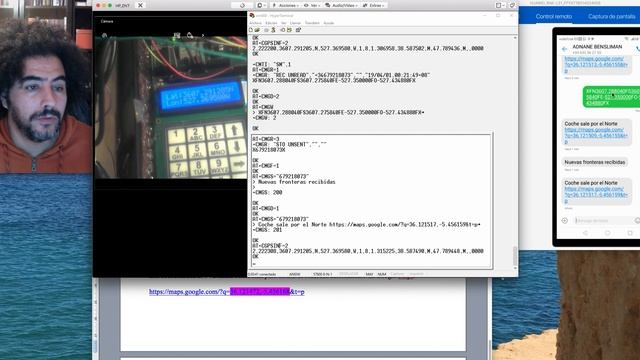Click the camera capture icon in camera window

(x=190, y=36)
